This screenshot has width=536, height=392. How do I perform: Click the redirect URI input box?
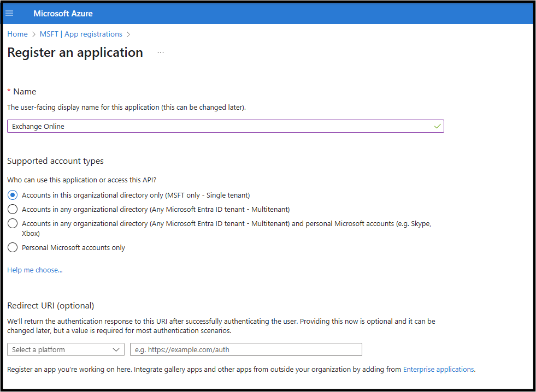(246, 349)
